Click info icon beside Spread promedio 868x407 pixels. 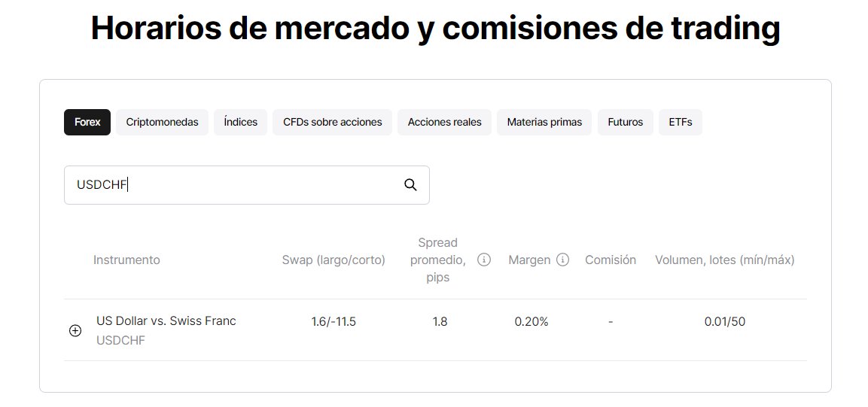484,260
